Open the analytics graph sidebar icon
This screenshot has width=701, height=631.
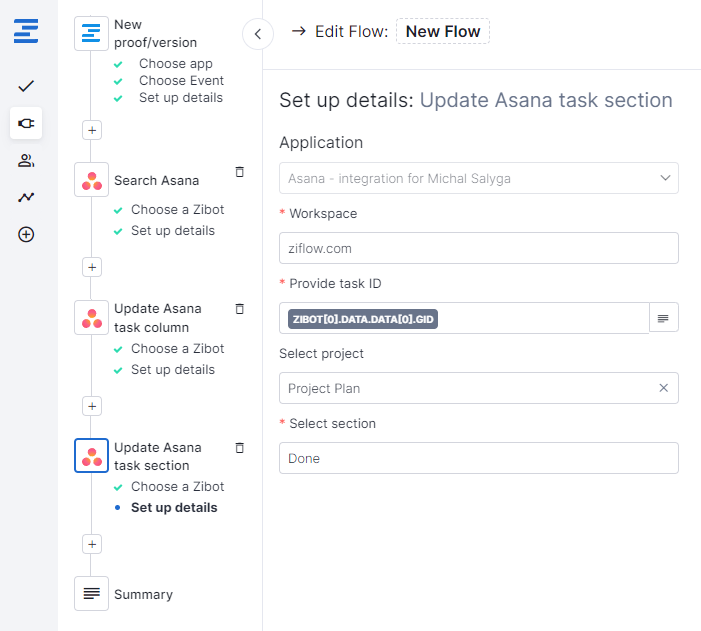26,197
